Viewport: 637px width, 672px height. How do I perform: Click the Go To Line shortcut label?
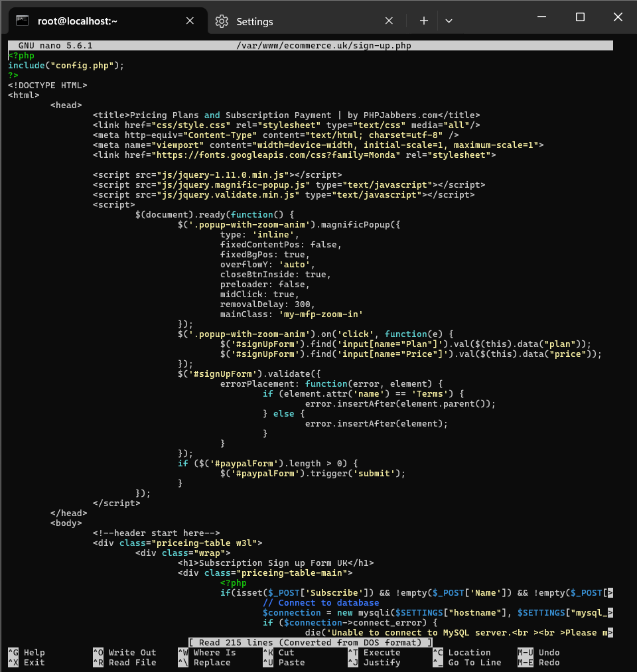pyautogui.click(x=474, y=662)
